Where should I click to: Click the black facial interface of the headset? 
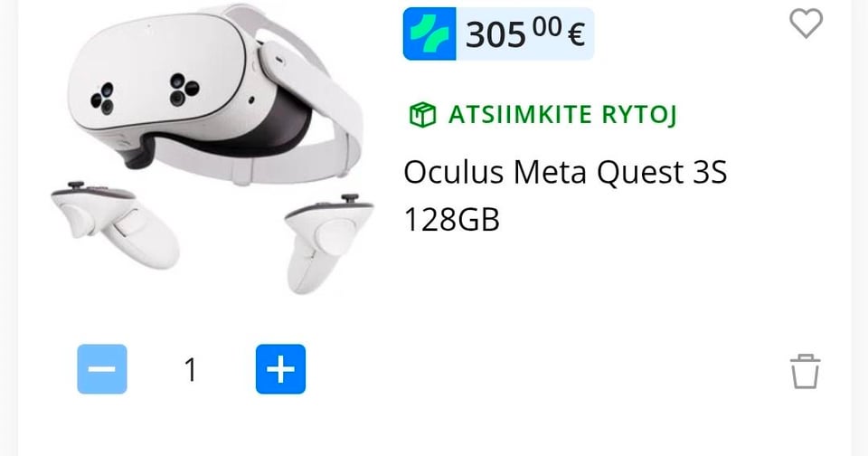pos(260,136)
